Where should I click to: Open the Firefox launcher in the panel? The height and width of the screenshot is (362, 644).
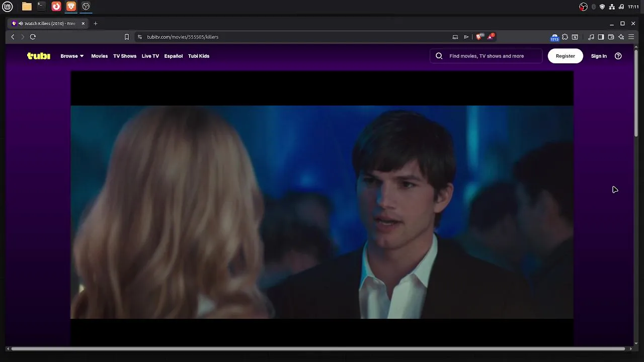[x=56, y=7]
